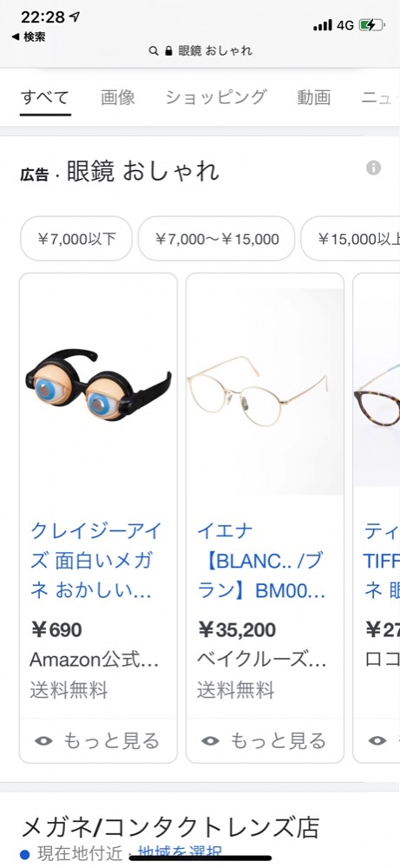Tap the battery status icon
The height and width of the screenshot is (868, 400).
371,25
